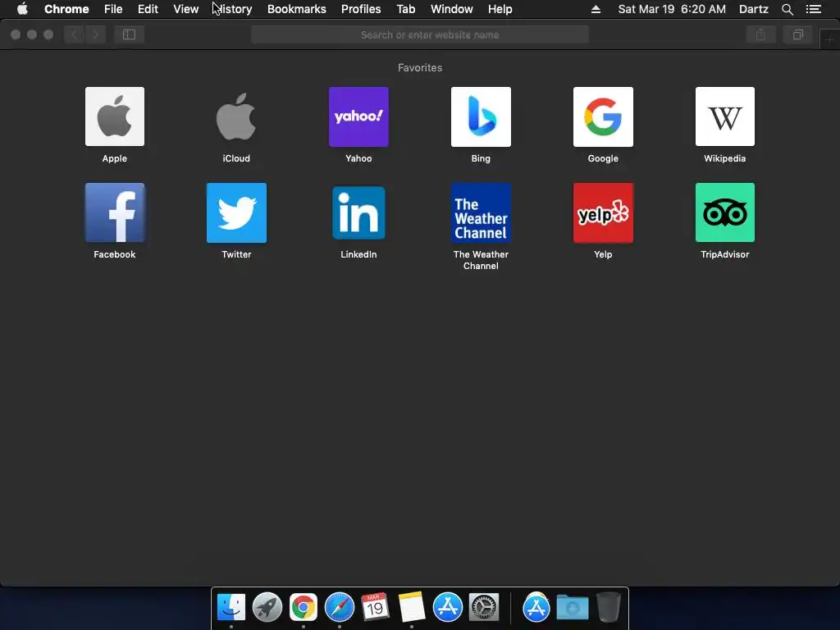Open the TripAdvisor favorite tile
This screenshot has width=840, height=630.
tap(725, 212)
